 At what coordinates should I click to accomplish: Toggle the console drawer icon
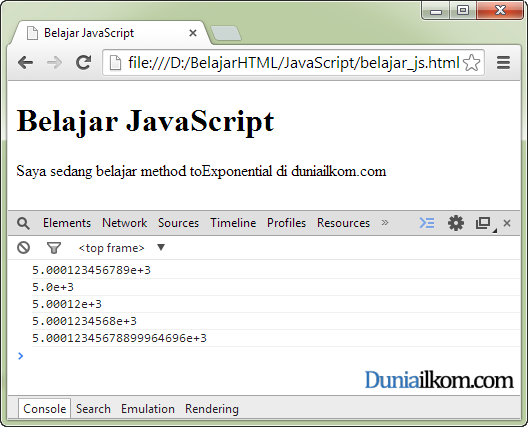pyautogui.click(x=427, y=223)
